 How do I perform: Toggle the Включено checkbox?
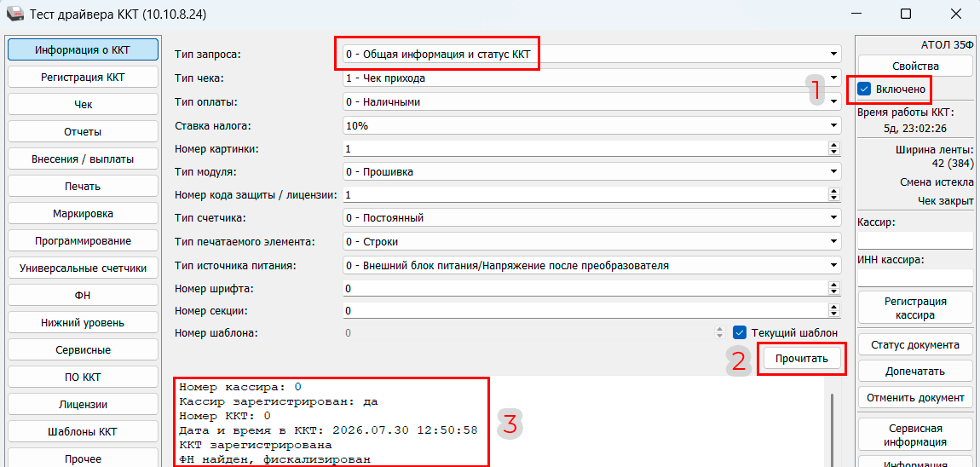point(865,89)
